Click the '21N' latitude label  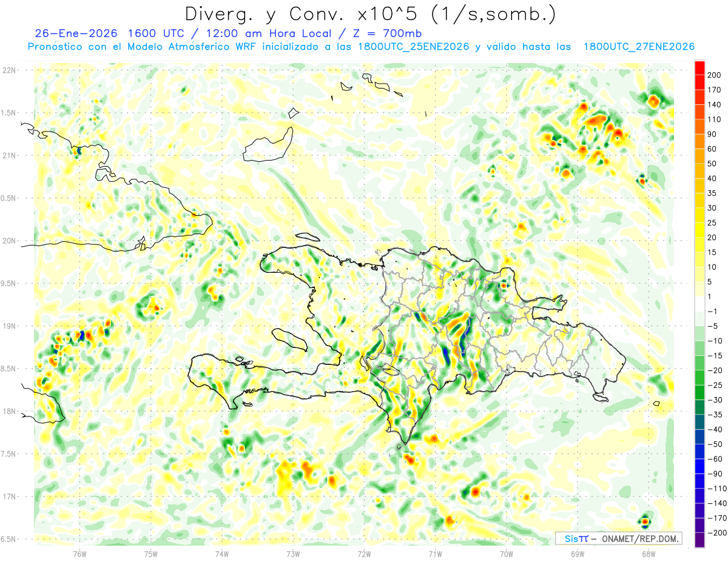point(9,155)
